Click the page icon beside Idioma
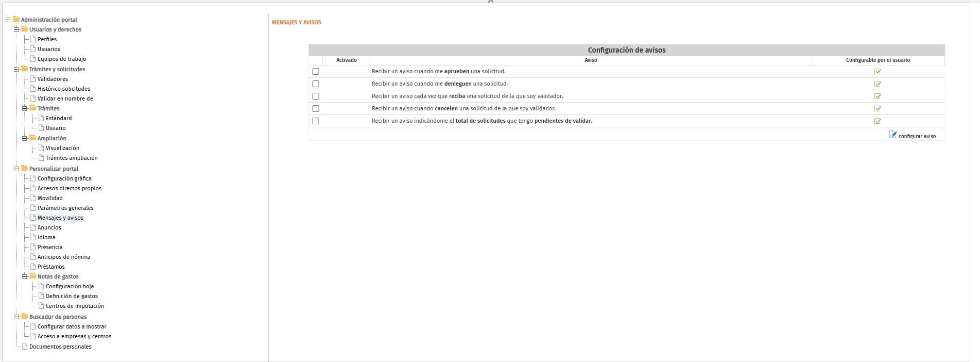This screenshot has height=362, width=980. [33, 237]
